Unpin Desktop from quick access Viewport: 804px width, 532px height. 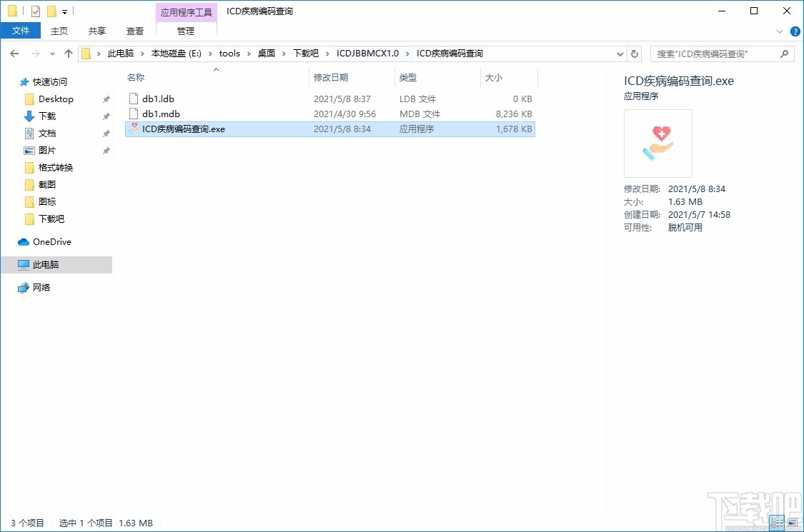(106, 99)
